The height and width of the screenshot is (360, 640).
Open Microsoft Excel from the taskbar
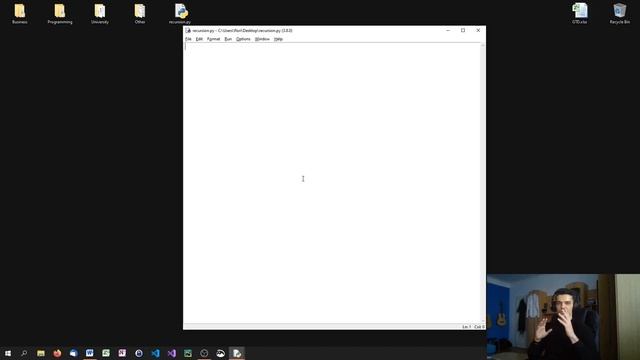(x=106, y=353)
